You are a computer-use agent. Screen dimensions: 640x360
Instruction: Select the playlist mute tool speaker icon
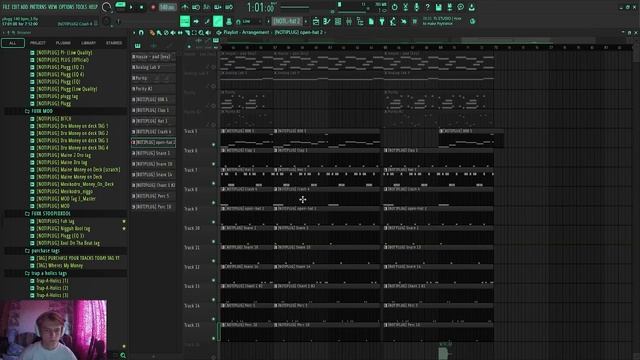[173, 33]
